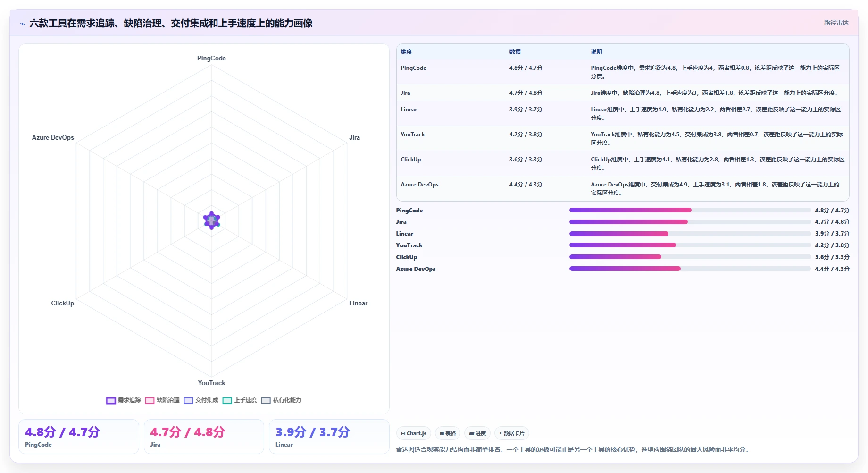
Task: Click the Linear description cell text
Action: click(716, 114)
